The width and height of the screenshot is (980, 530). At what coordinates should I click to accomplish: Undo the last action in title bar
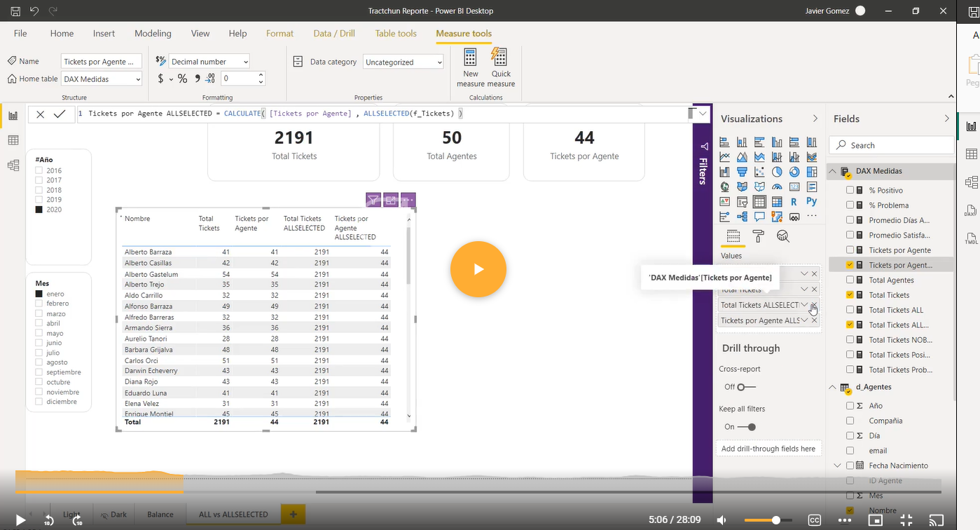click(34, 11)
